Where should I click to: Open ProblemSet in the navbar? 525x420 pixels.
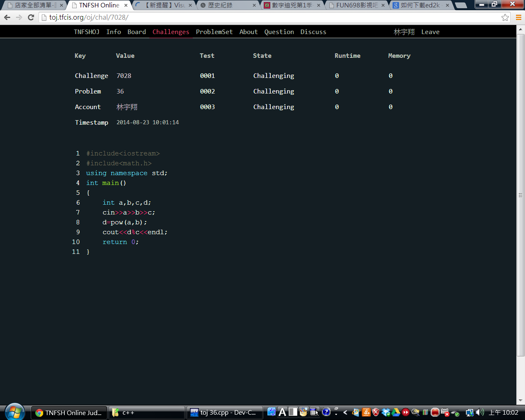(x=214, y=32)
